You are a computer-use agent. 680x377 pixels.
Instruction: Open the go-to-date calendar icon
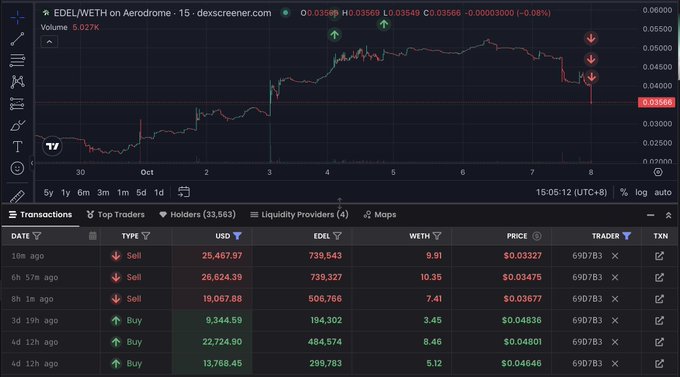184,192
